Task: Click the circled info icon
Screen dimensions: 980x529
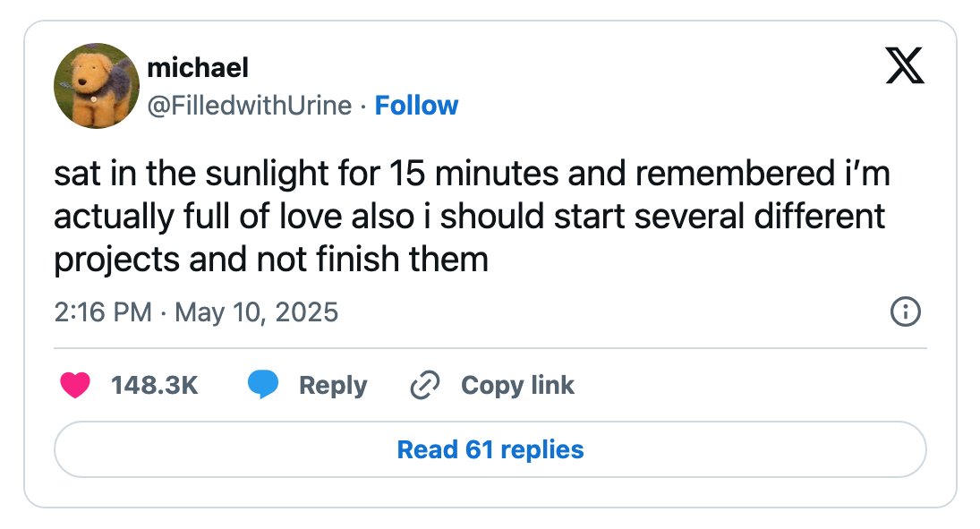Action: click(905, 311)
